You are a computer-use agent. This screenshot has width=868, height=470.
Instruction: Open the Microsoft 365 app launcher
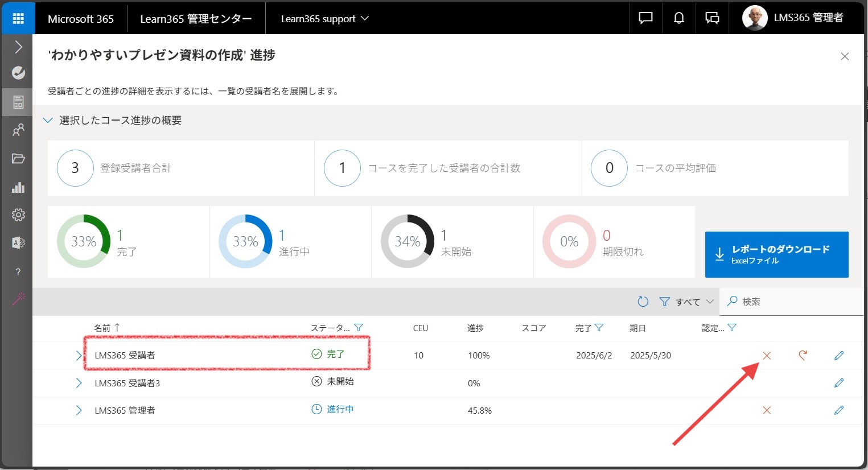click(18, 18)
